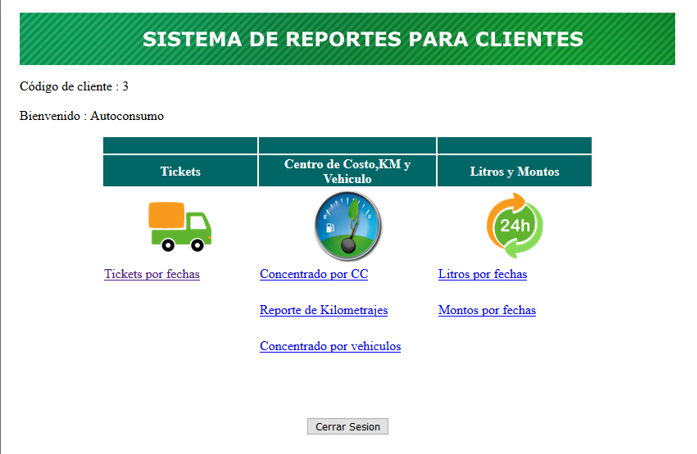
Task: Click the Litros y Montos column header
Action: [x=514, y=171]
